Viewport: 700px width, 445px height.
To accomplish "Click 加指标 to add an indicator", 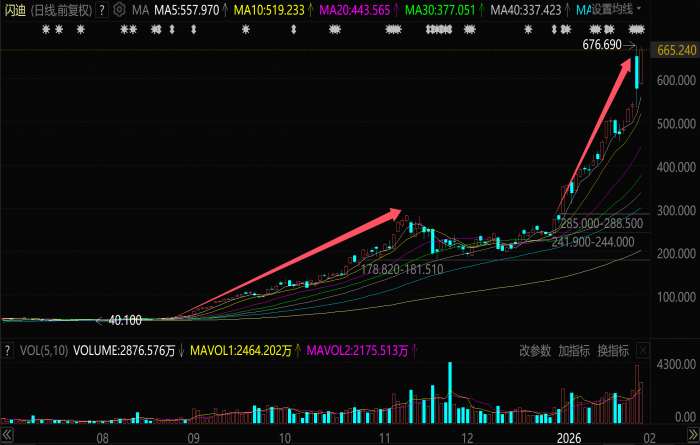I will coord(573,351).
